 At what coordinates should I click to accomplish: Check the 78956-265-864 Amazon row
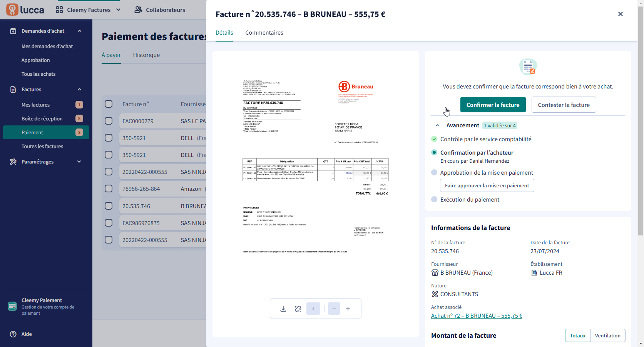click(109, 189)
